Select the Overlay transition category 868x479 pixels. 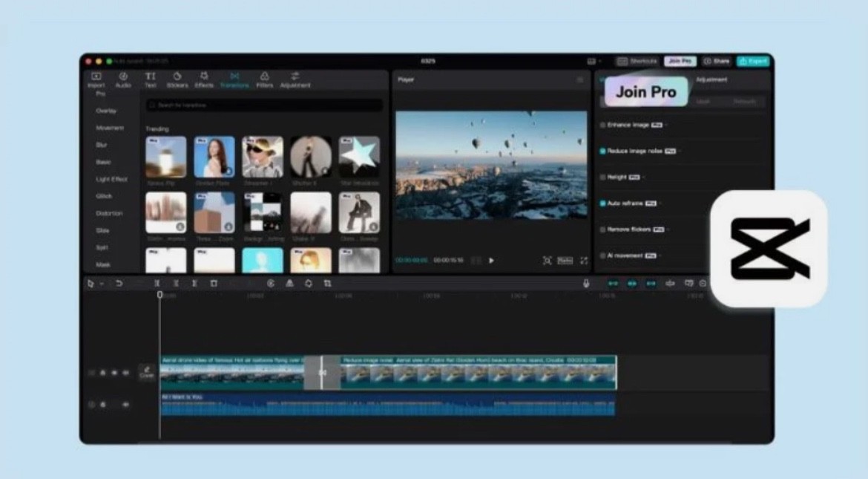(106, 111)
